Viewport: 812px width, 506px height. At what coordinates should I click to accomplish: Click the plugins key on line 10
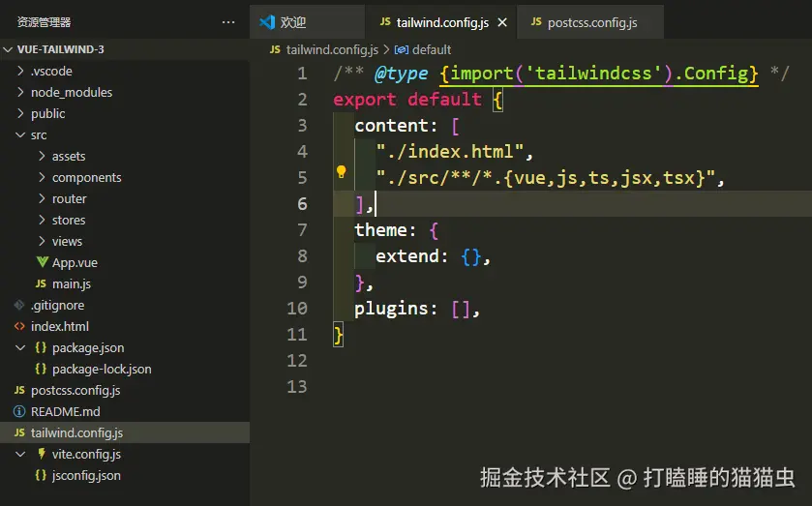pos(392,309)
